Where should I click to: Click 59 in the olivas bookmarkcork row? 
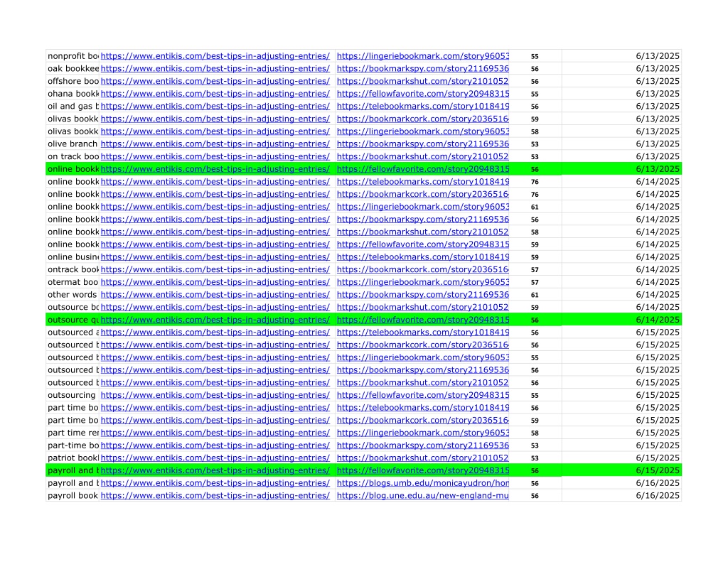[535, 119]
